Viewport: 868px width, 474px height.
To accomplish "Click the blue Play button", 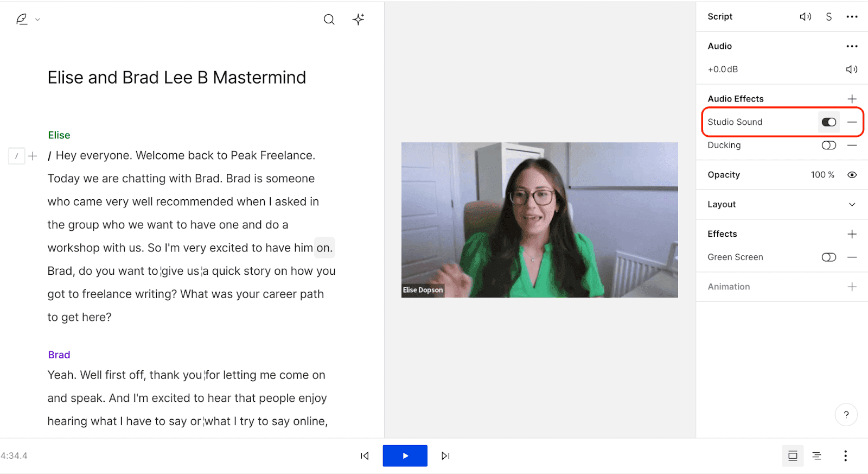I will pyautogui.click(x=405, y=456).
